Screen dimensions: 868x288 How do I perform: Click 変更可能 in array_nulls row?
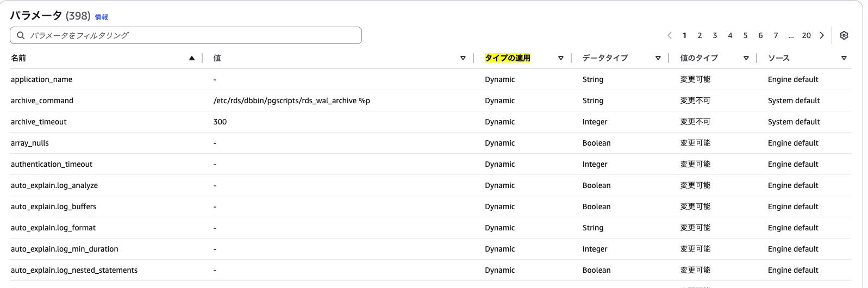[x=695, y=143]
